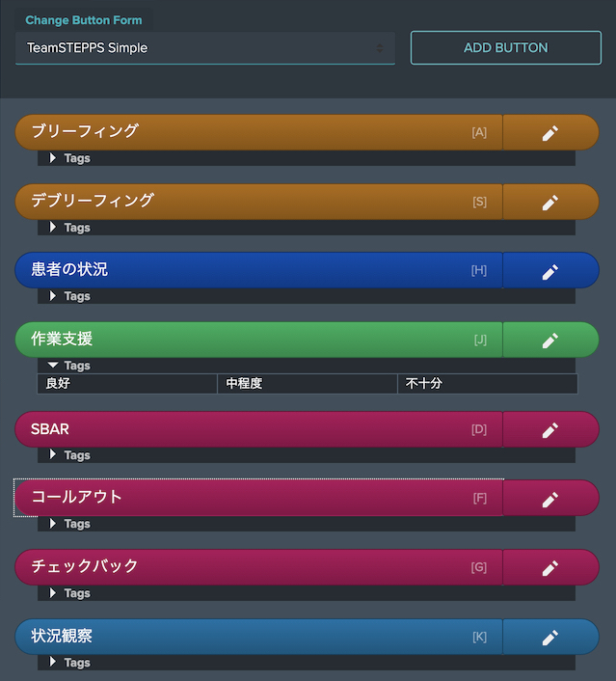The image size is (616, 681).
Task: Select the 良好 tag
Action: [x=127, y=384]
